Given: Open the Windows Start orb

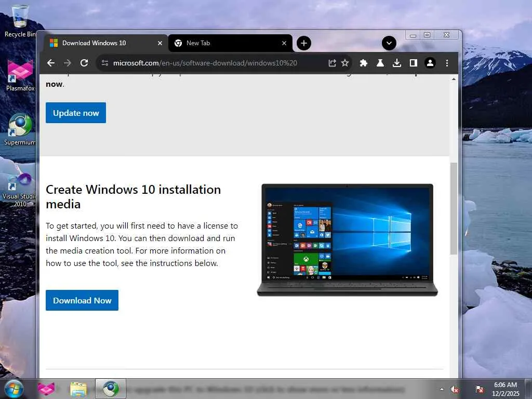Looking at the screenshot, I should pos(14,389).
